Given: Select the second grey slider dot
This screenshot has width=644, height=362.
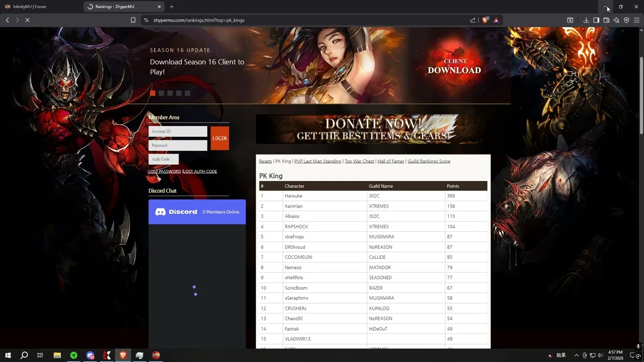Looking at the screenshot, I should pos(161,93).
